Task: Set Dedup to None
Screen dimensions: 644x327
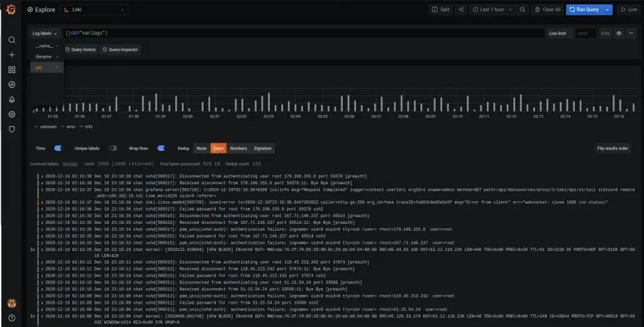Action: [201, 148]
